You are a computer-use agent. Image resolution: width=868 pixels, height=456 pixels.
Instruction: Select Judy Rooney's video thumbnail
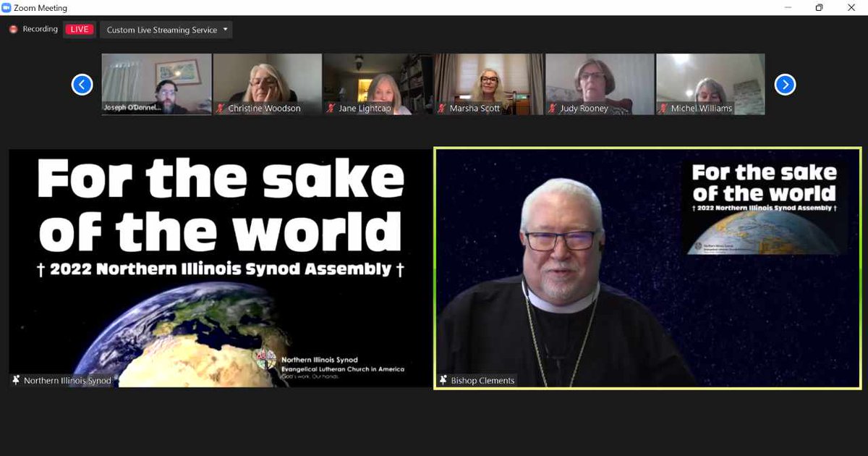point(600,84)
